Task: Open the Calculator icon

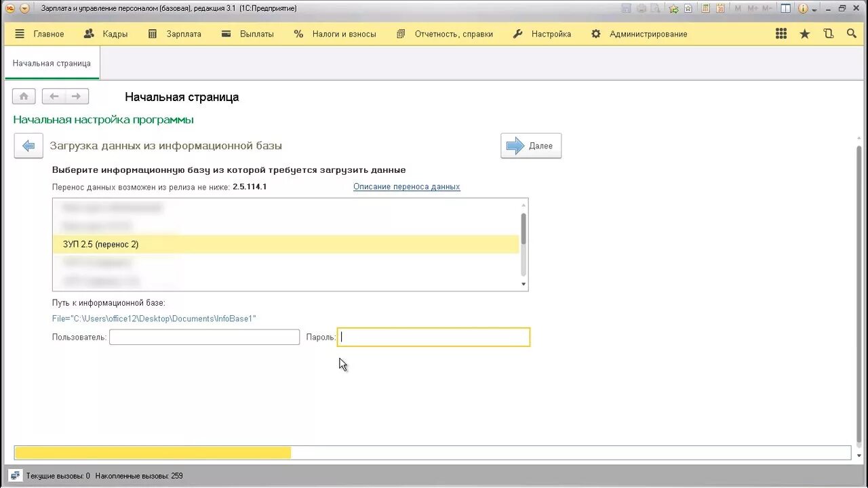Action: pos(706,9)
